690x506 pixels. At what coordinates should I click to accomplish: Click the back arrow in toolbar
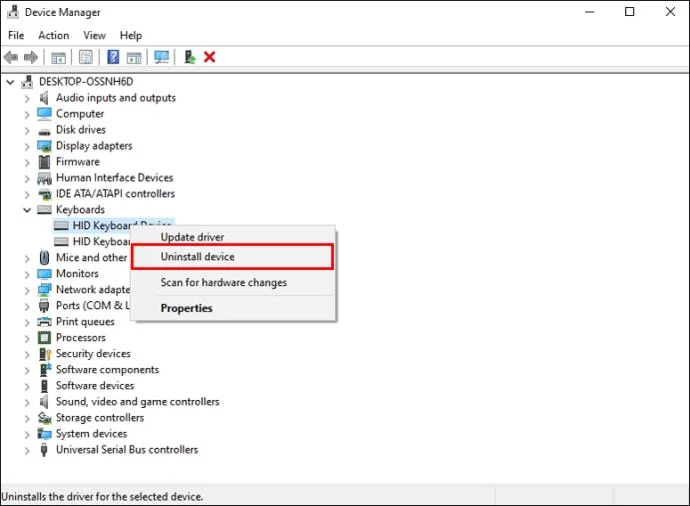click(11, 57)
